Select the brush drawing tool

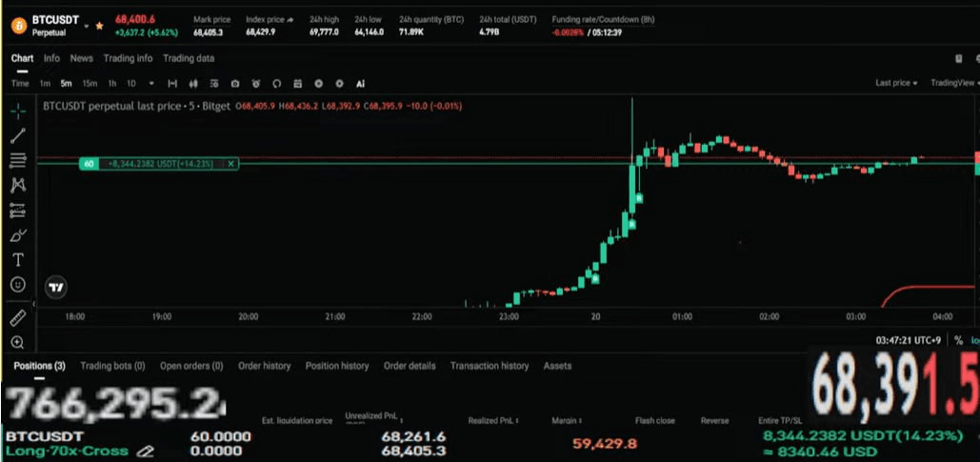18,235
